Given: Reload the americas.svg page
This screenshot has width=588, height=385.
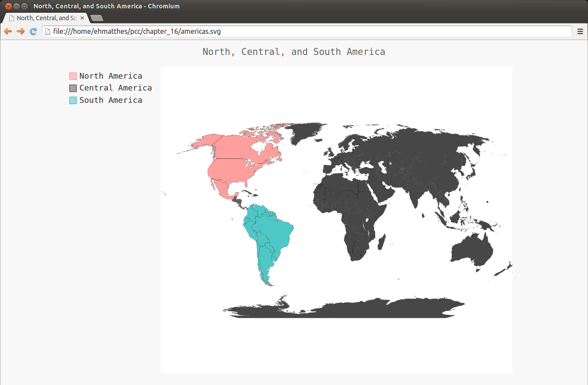Looking at the screenshot, I should pos(33,31).
